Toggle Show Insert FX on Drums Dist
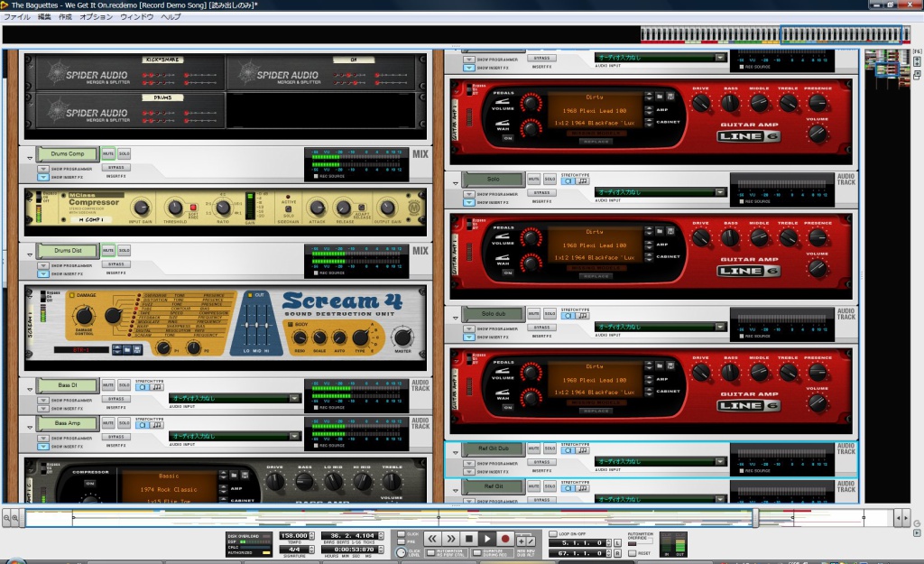This screenshot has height=564, width=924. coord(43,273)
